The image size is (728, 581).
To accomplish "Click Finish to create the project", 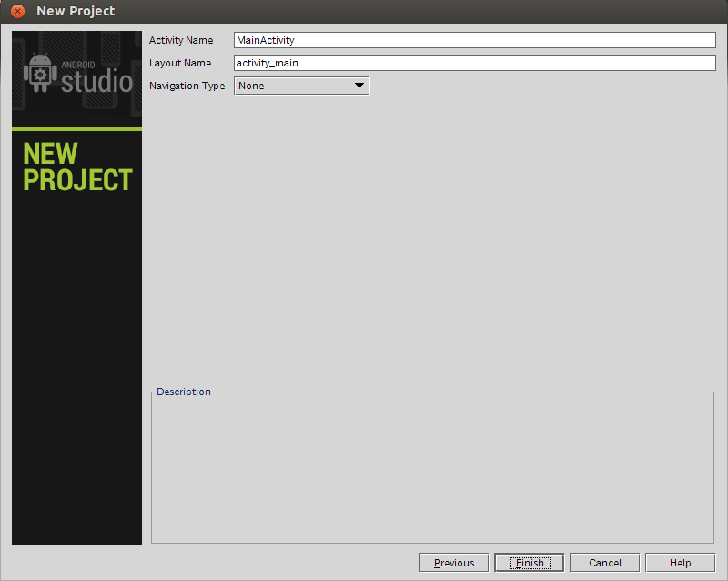I will coord(530,563).
